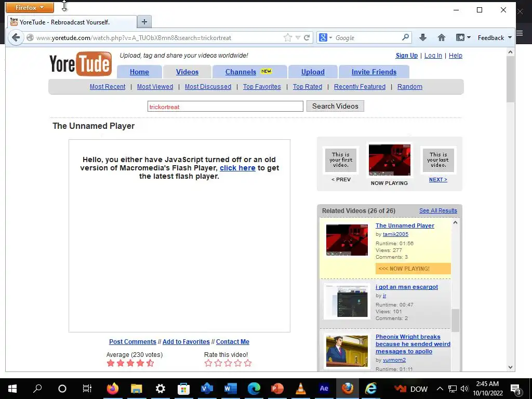This screenshot has height=399, width=532.
Task: Open the Videos tab
Action: coord(187,72)
